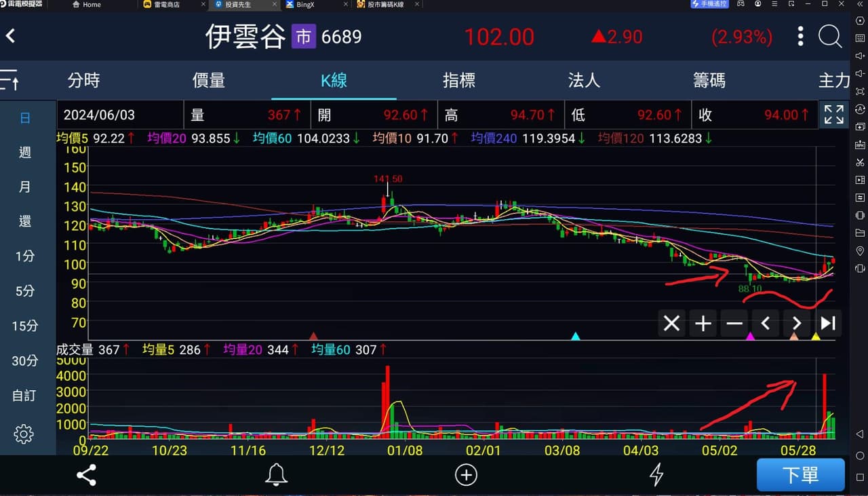868x496 pixels.
Task: Click the 手機遙控 button
Action: 709,4
